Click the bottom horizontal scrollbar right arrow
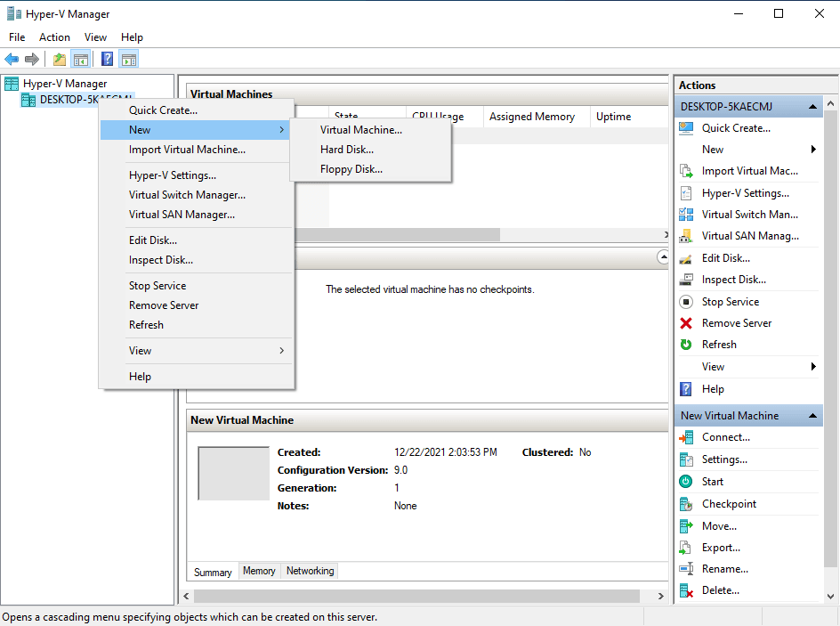840x626 pixels. [660, 596]
